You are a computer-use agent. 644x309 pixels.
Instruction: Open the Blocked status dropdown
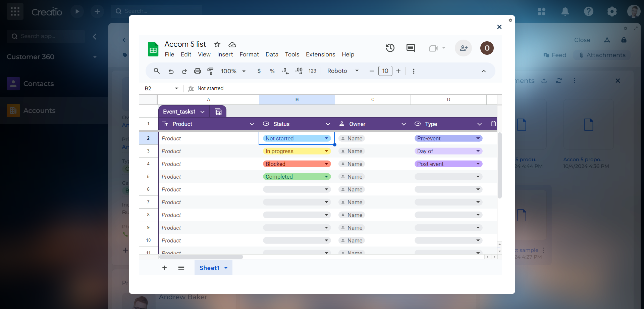tap(326, 164)
